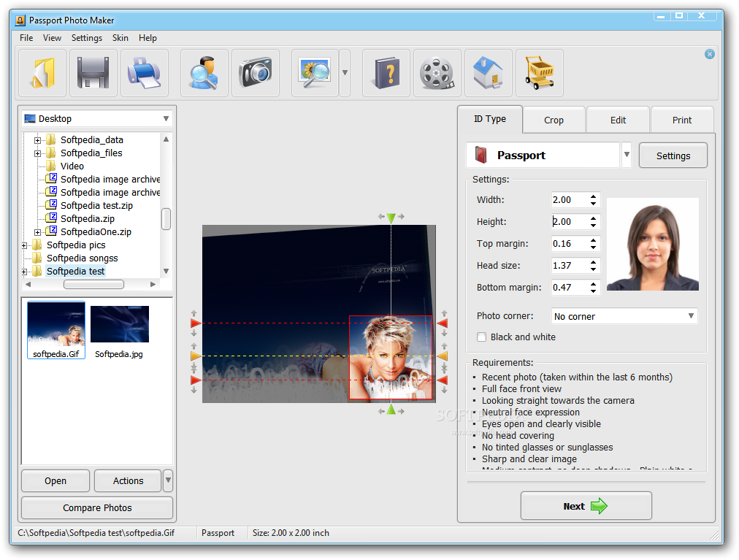Click the Settings button next to Passport
This screenshot has height=560, width=739.
click(673, 156)
